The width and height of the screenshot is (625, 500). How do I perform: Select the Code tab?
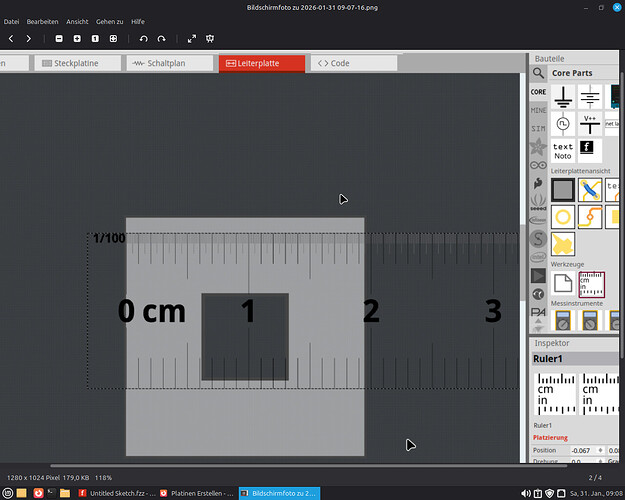(x=334, y=63)
